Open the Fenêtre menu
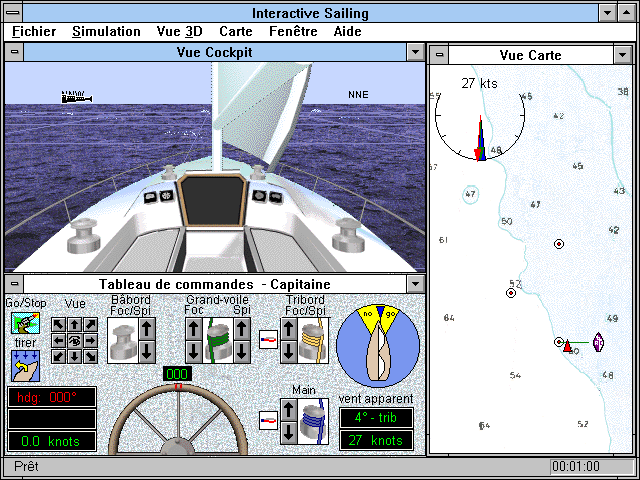The width and height of the screenshot is (640, 480). click(x=293, y=31)
